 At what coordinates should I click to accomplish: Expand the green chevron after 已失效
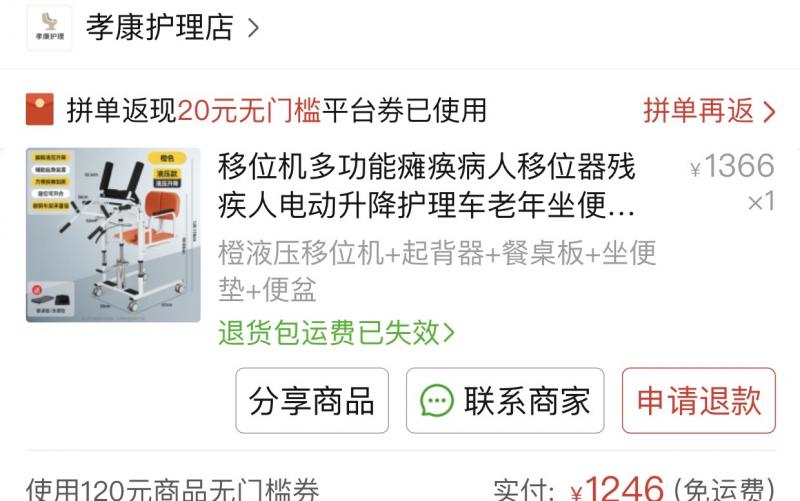click(x=448, y=333)
